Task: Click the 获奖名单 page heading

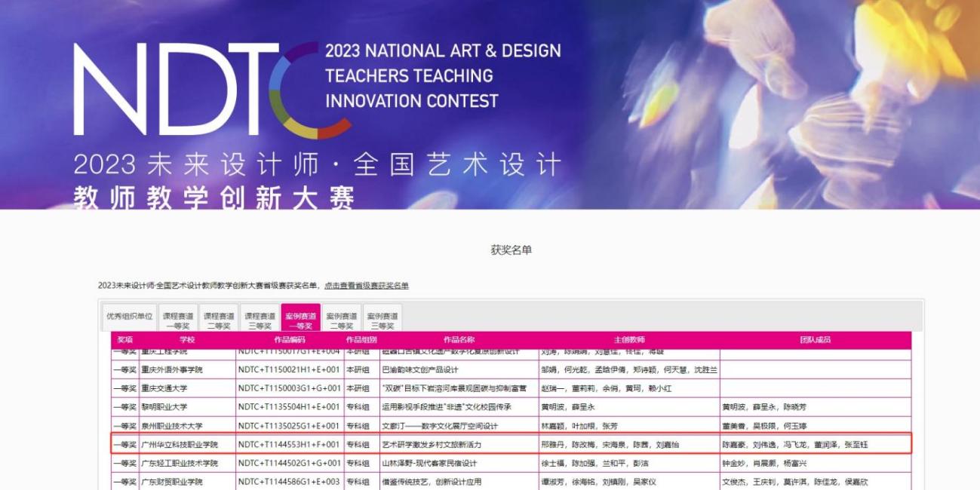Action: pos(511,250)
